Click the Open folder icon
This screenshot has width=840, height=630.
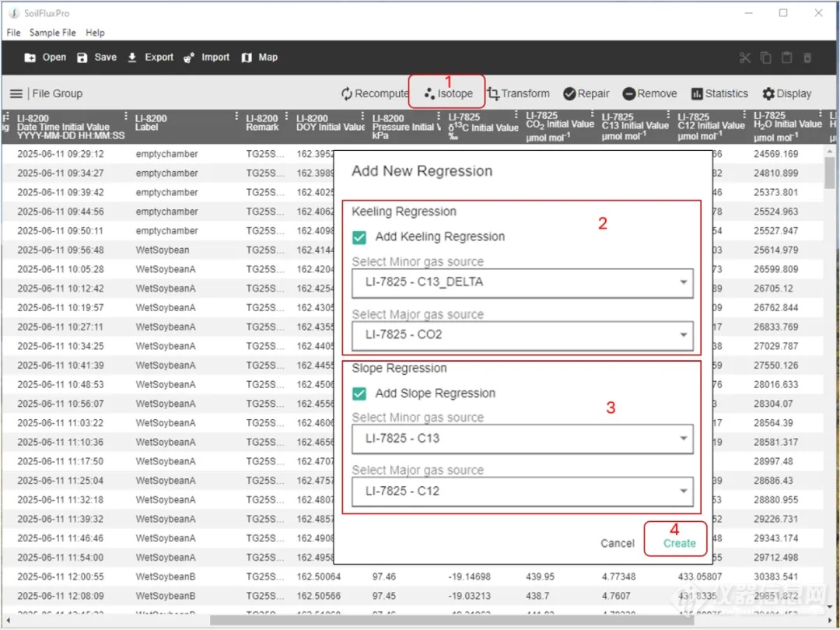tap(30, 58)
